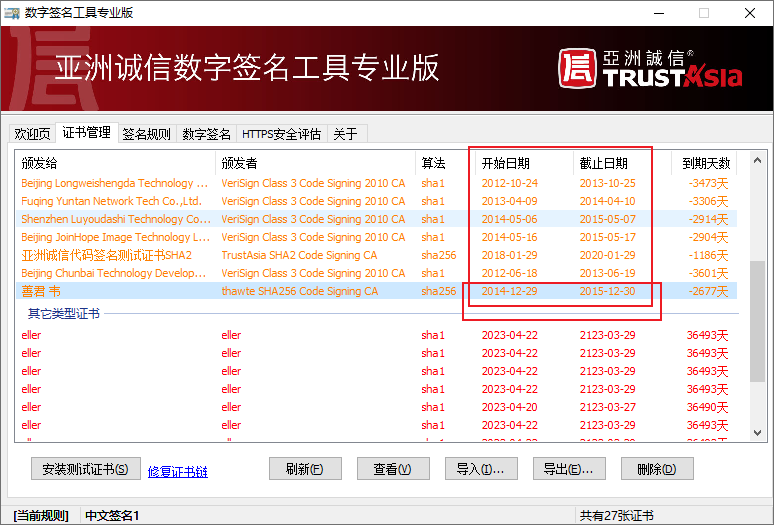Show the 关于 tab

click(347, 134)
